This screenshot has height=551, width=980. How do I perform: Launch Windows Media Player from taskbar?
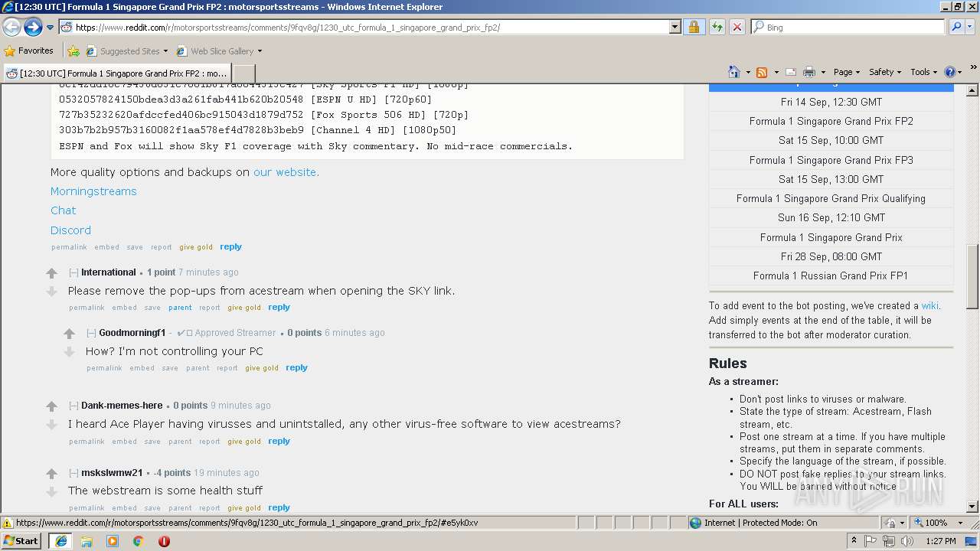pyautogui.click(x=113, y=541)
